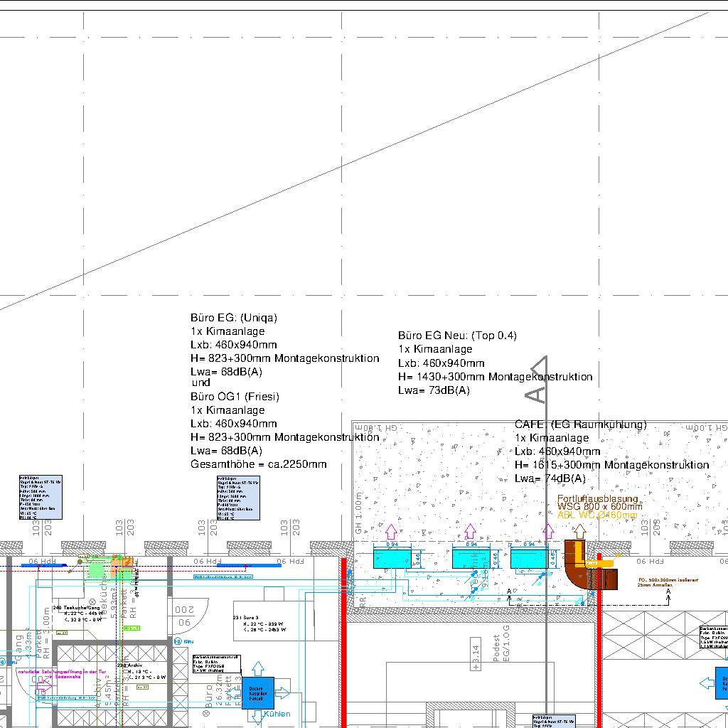Image resolution: width=728 pixels, height=728 pixels.
Task: Click the brown exhaust up arrow
Action: pyautogui.click(x=579, y=531)
